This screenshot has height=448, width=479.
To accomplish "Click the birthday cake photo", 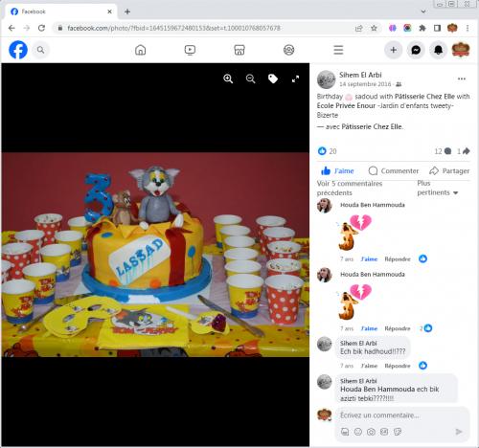I will pyautogui.click(x=155, y=255).
